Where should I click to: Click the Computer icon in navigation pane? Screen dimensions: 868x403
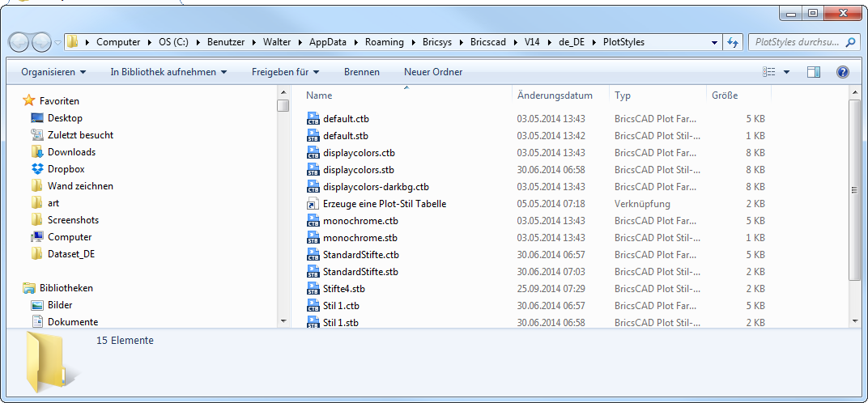[37, 237]
